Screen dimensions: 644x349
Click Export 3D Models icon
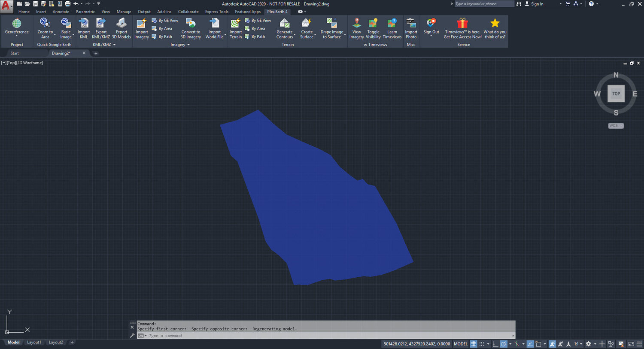tap(122, 23)
